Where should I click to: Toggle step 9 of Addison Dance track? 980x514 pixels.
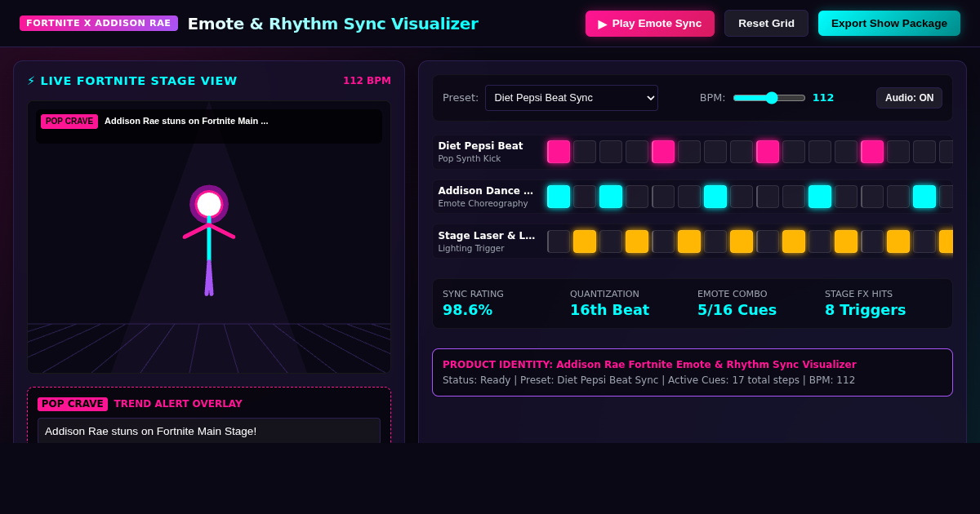(768, 197)
